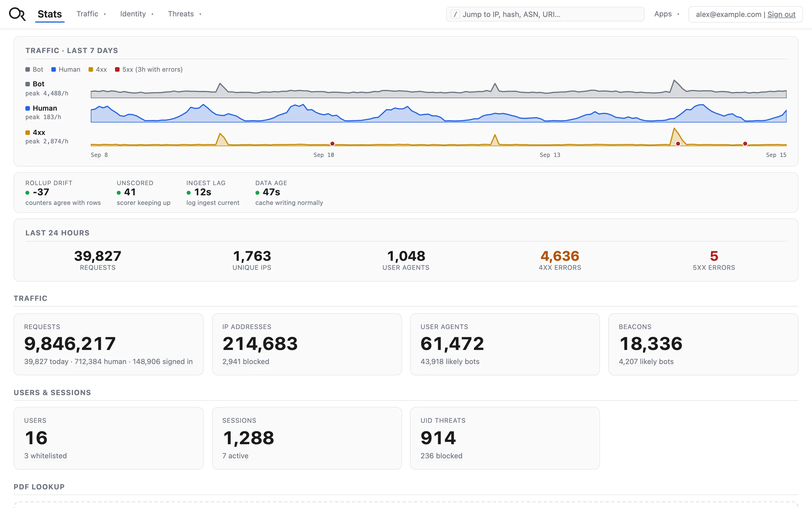Screen dimensions: 812x508
Task: Click the 12s ingest lag value
Action: click(x=203, y=192)
